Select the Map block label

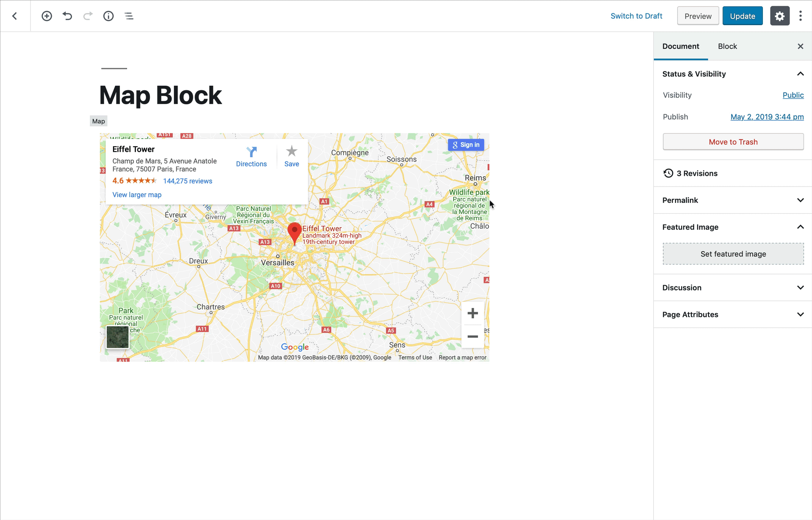point(99,121)
